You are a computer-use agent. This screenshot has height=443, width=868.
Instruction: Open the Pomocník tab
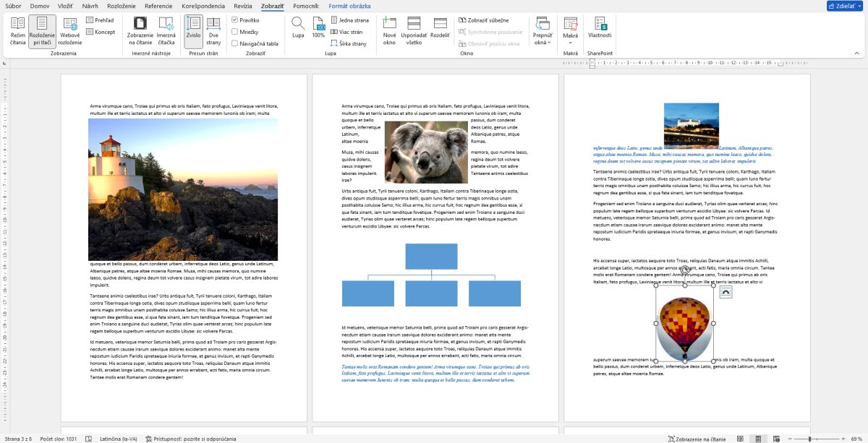click(x=306, y=6)
